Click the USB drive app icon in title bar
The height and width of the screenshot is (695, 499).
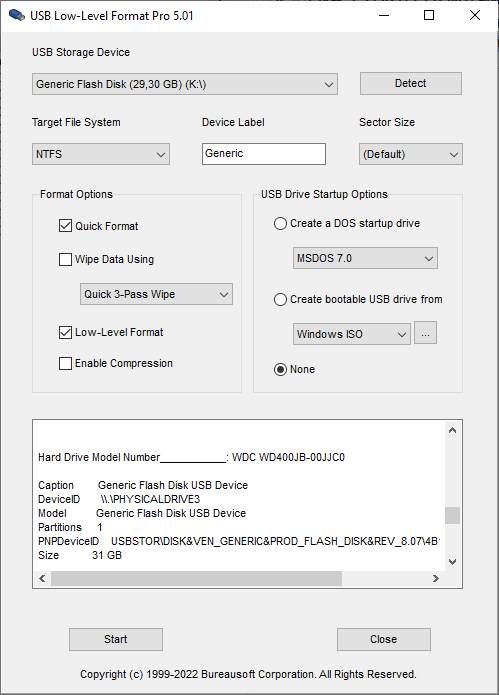16,16
